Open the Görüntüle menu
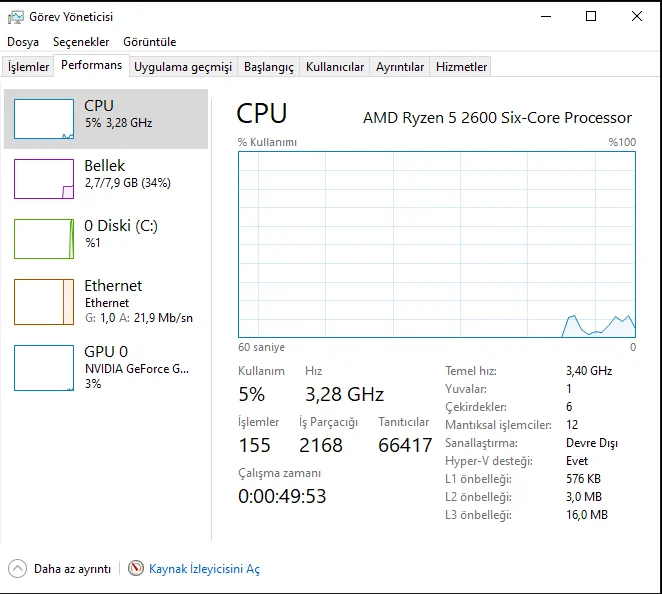The width and height of the screenshot is (662, 594). tap(149, 42)
